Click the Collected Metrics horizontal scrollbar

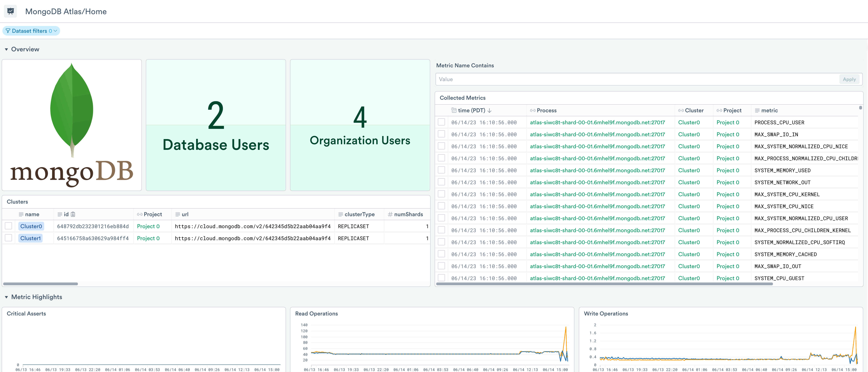(x=604, y=284)
